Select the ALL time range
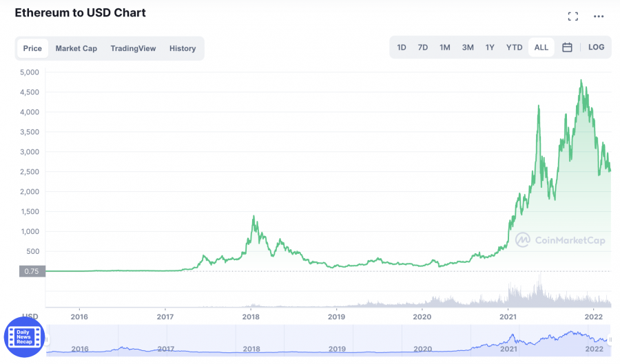Viewport: 620px width, 364px height. [541, 47]
